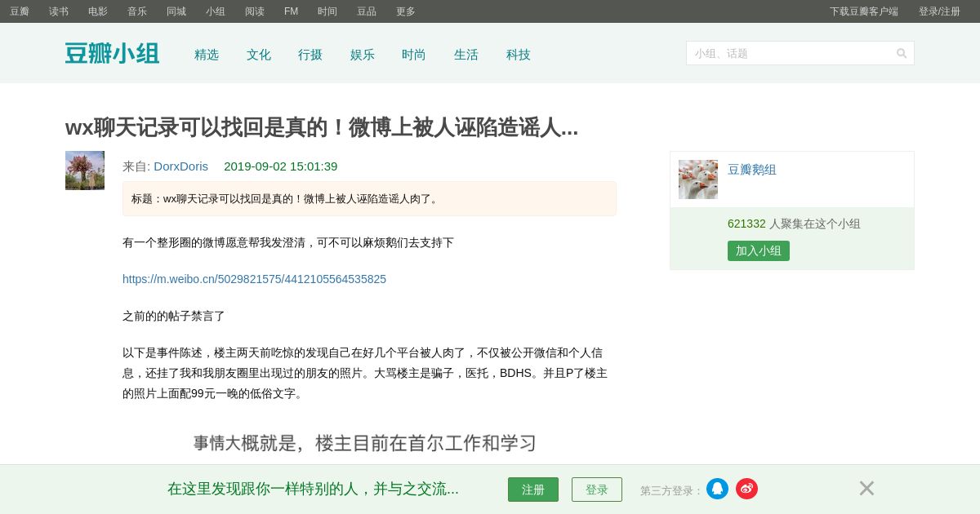This screenshot has width=980, height=514.
Task: Open FM in the top bar
Action: pos(291,11)
